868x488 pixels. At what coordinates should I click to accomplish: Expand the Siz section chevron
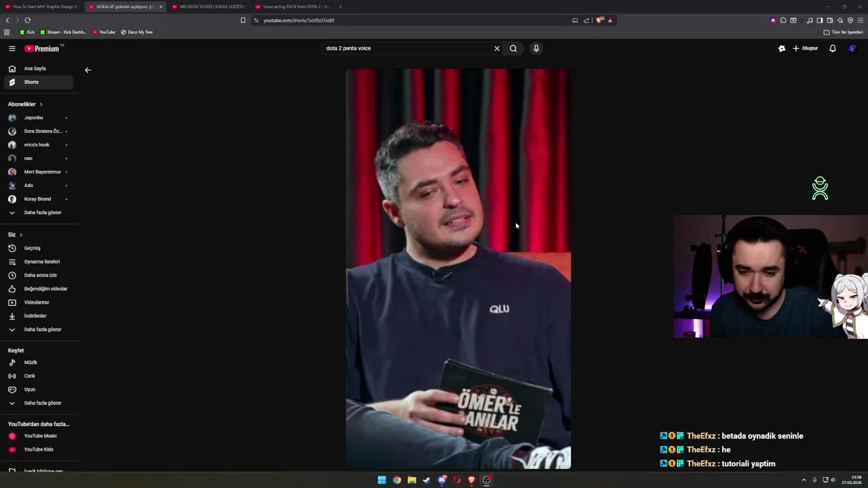click(x=21, y=235)
